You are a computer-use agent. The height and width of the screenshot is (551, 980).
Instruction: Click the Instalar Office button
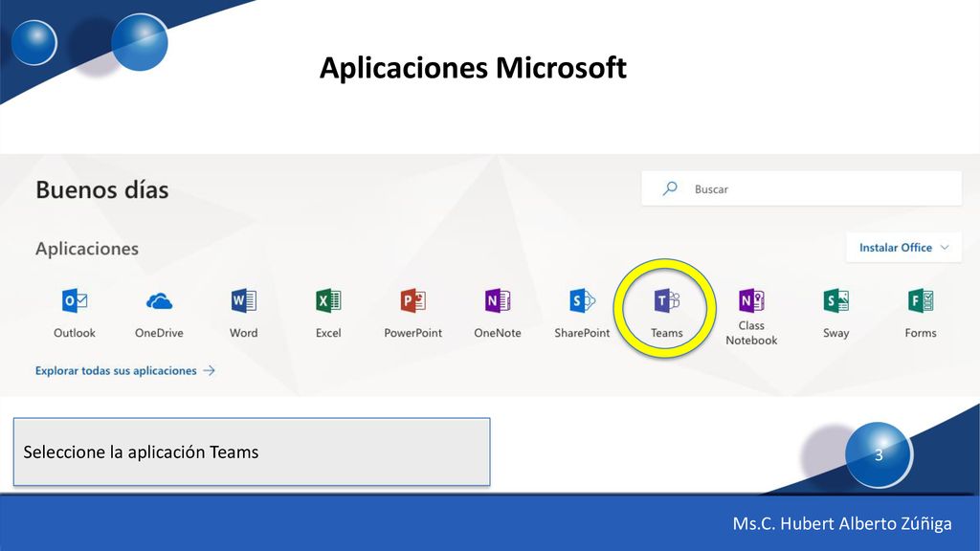(x=903, y=248)
